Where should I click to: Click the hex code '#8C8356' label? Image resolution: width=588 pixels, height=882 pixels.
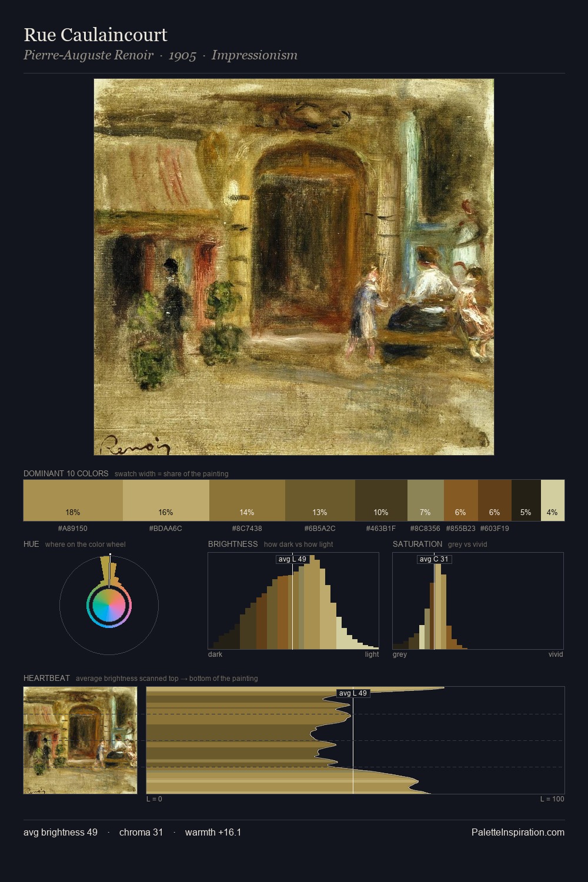click(425, 529)
